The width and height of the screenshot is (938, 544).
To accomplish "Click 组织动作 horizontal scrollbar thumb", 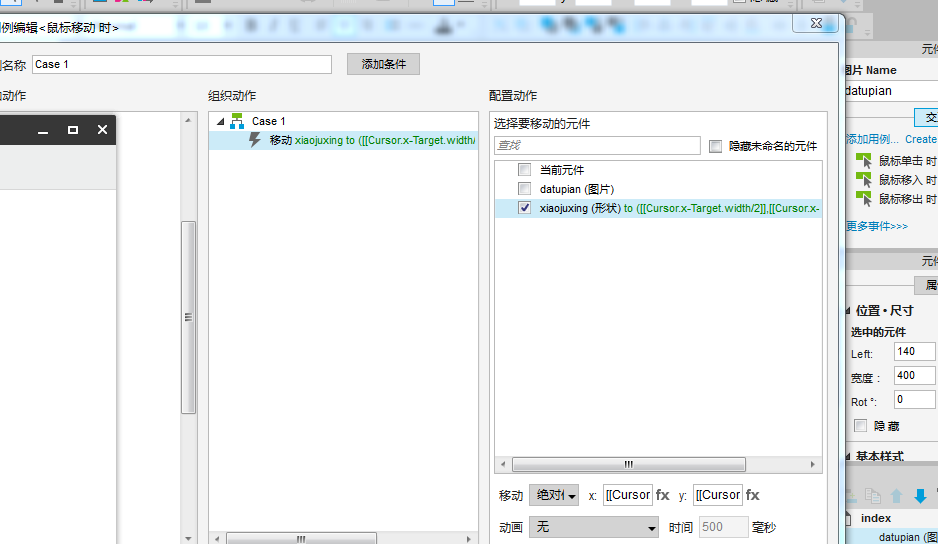I will (x=301, y=539).
